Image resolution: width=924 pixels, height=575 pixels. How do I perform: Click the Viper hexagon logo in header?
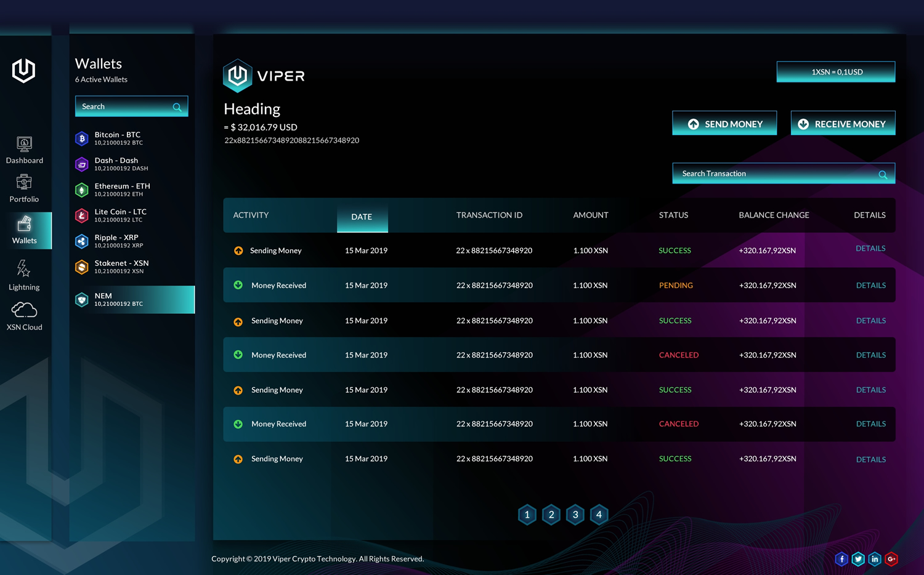237,76
